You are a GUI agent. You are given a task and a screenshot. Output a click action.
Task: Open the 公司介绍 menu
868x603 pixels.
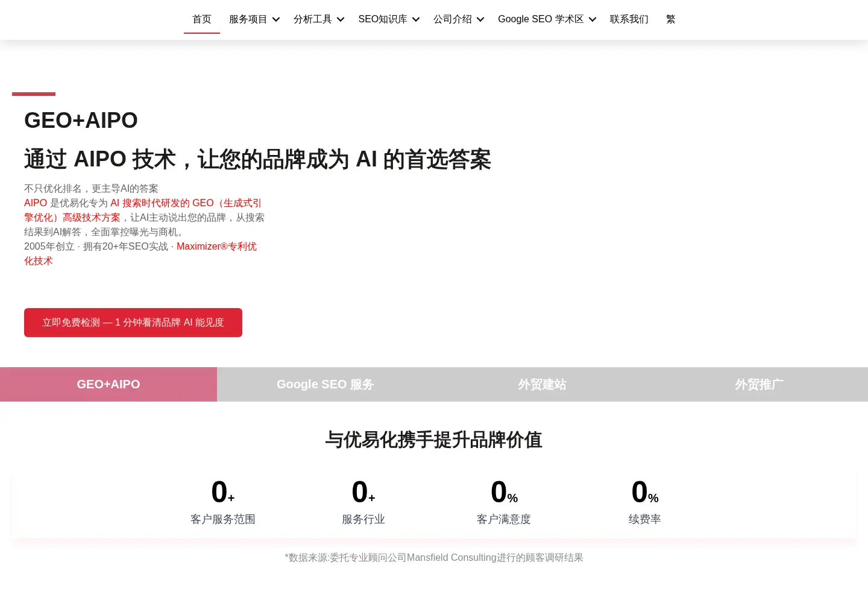click(453, 19)
